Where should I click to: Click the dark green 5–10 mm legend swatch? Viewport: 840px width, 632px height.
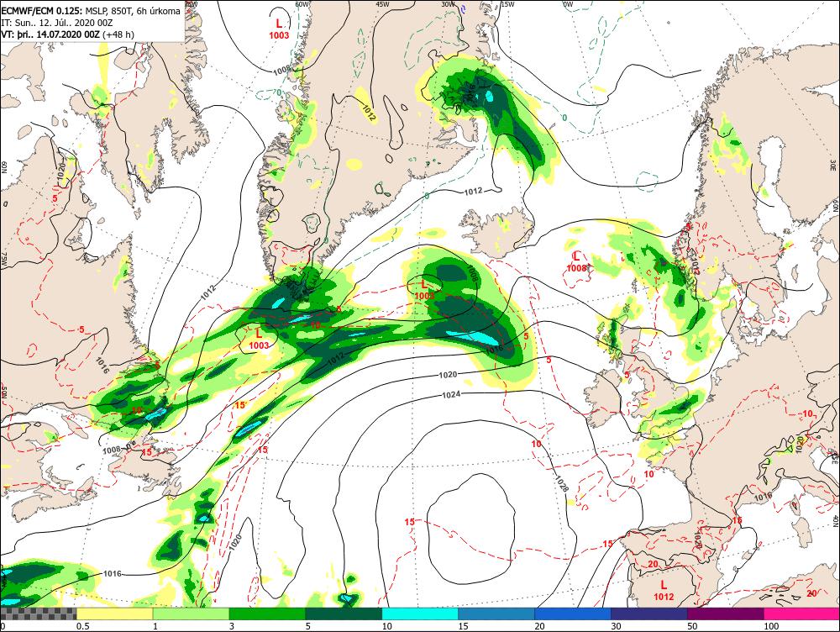point(344,614)
